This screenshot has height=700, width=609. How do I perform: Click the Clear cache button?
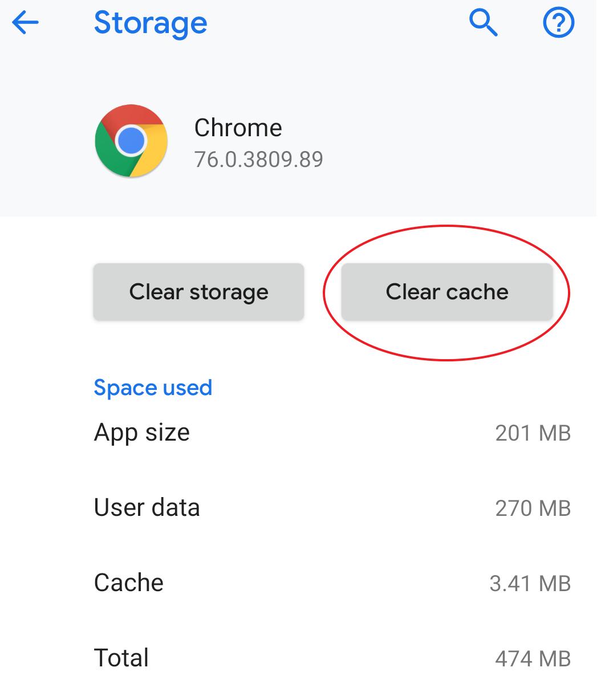447,291
